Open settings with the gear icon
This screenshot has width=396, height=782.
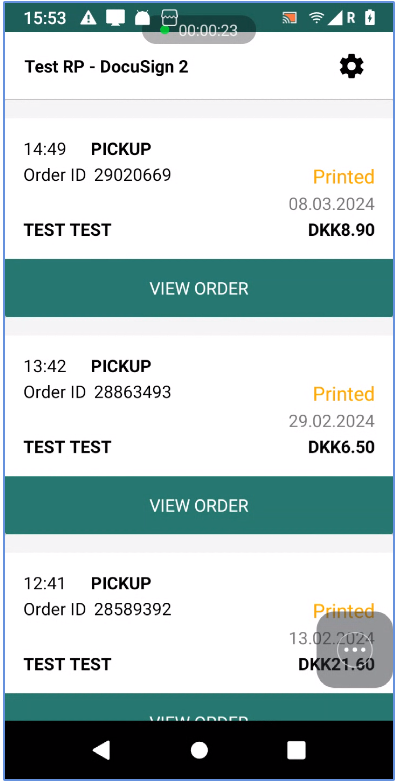[352, 66]
